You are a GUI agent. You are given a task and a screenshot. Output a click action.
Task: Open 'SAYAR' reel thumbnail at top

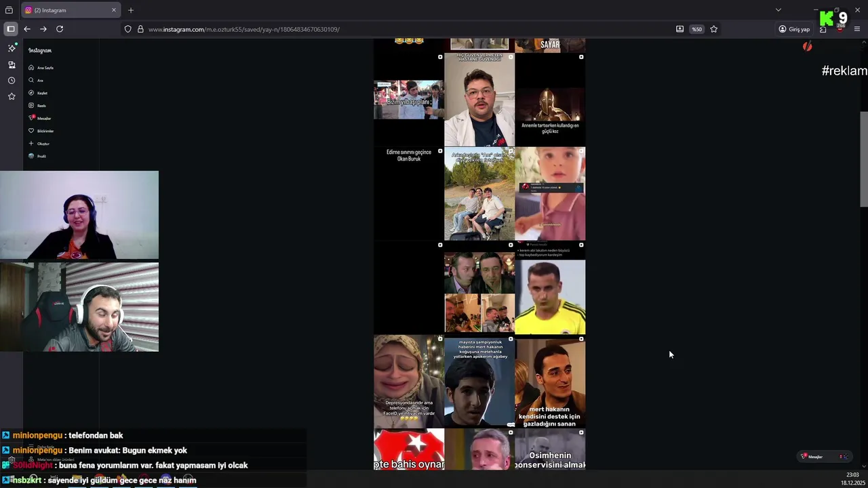[550, 45]
